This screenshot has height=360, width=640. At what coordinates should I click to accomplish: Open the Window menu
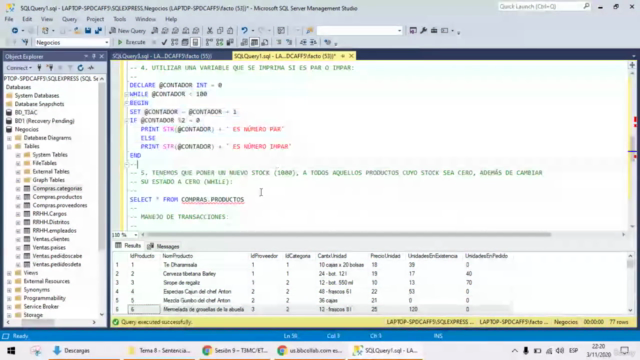145,19
